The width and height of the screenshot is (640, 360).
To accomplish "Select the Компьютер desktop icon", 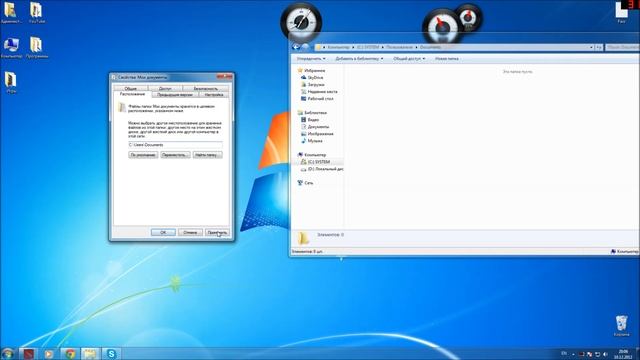I will point(11,47).
